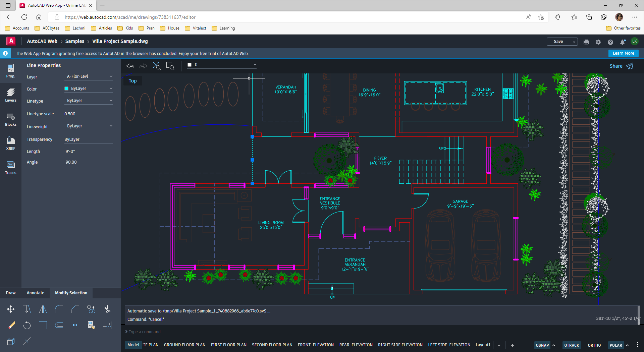Image resolution: width=644 pixels, height=352 pixels.
Task: Select the Mirror tool
Action: click(x=43, y=309)
